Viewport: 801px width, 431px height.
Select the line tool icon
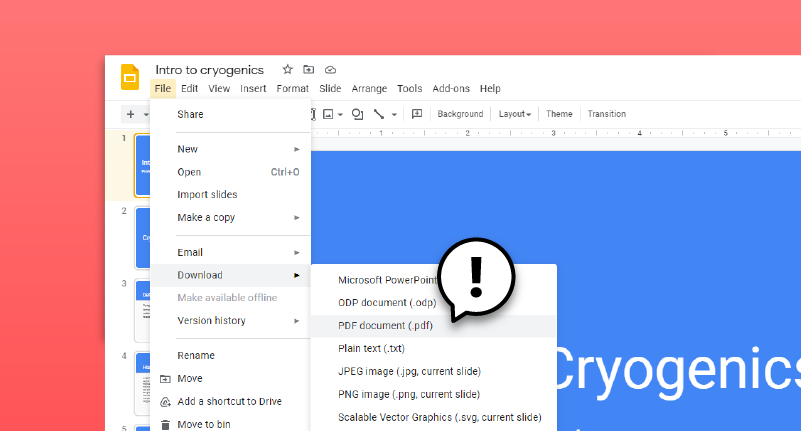click(379, 114)
